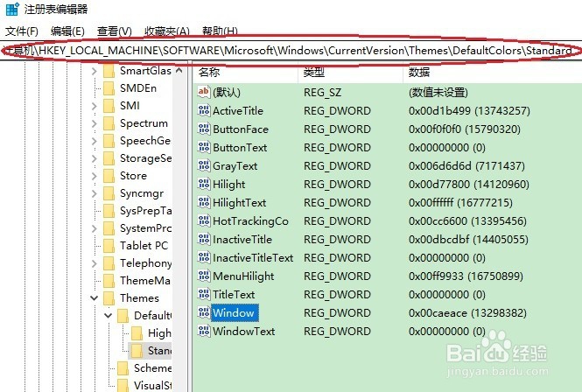Viewport: 582px width, 392px height.
Task: Click the REG_SZ type cell
Action: pyautogui.click(x=323, y=93)
